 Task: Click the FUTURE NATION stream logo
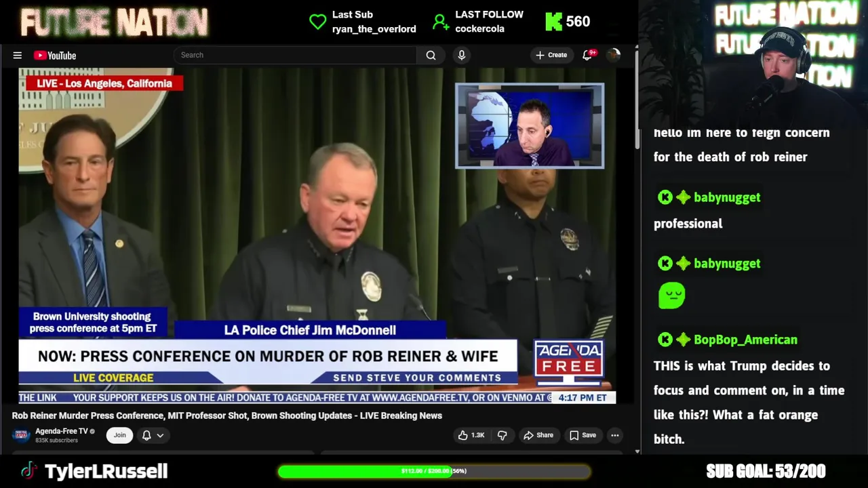[x=114, y=22]
